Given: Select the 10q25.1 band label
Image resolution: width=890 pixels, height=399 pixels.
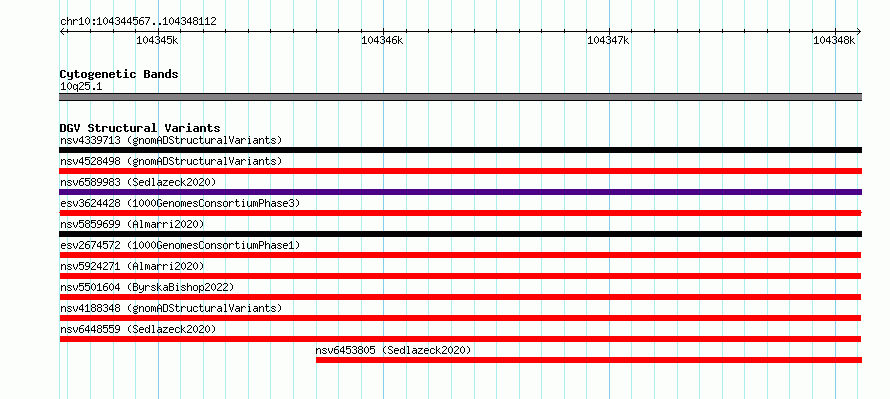Looking at the screenshot, I should click(x=81, y=87).
